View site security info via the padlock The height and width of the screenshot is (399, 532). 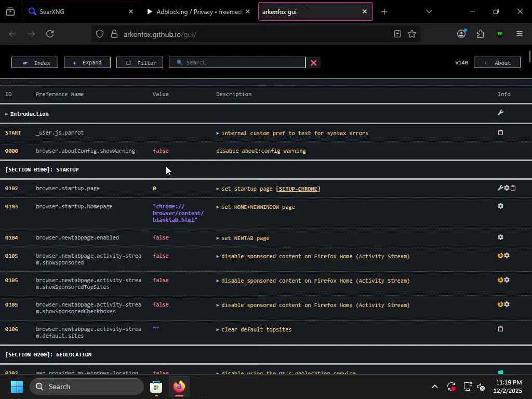tap(114, 34)
